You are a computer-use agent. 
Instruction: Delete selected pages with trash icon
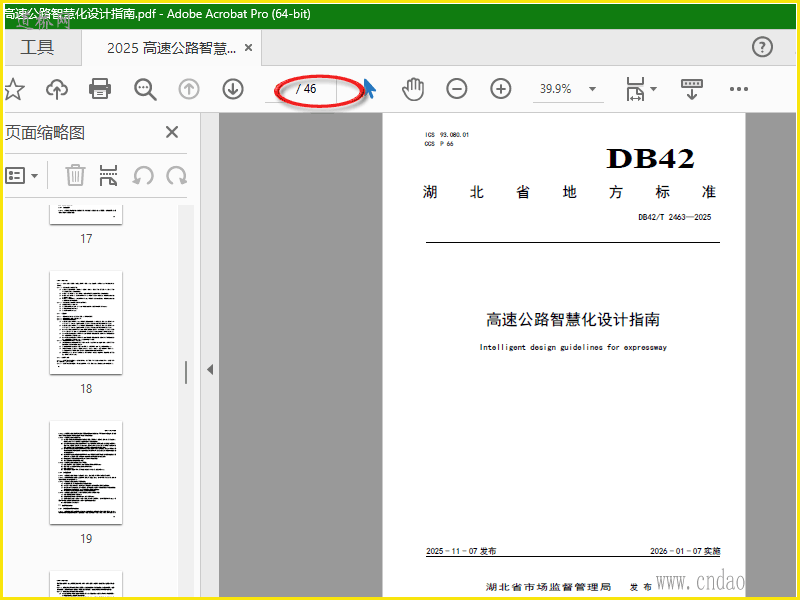pos(74,175)
